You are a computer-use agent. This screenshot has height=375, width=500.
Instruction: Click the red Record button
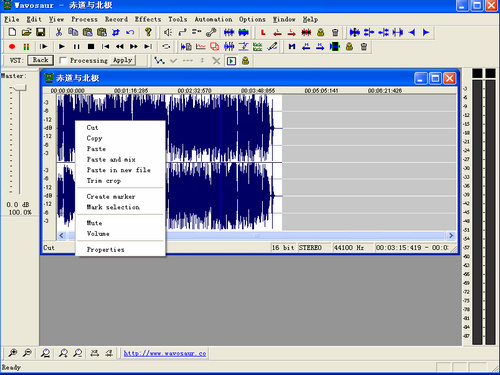[x=12, y=47]
